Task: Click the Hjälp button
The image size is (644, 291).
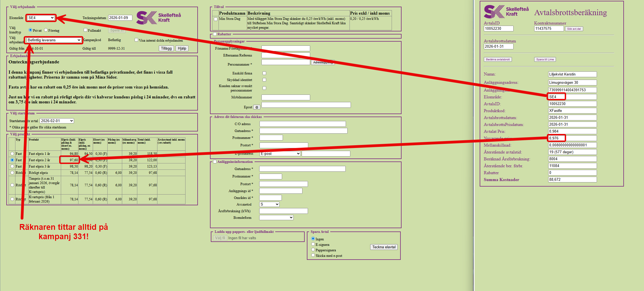Action: click(x=182, y=48)
